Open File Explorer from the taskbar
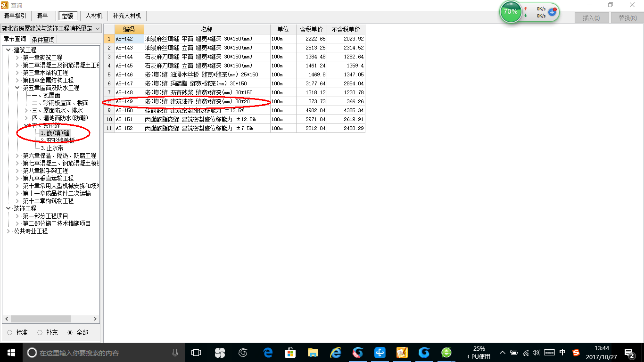This screenshot has width=644, height=362. point(313,353)
